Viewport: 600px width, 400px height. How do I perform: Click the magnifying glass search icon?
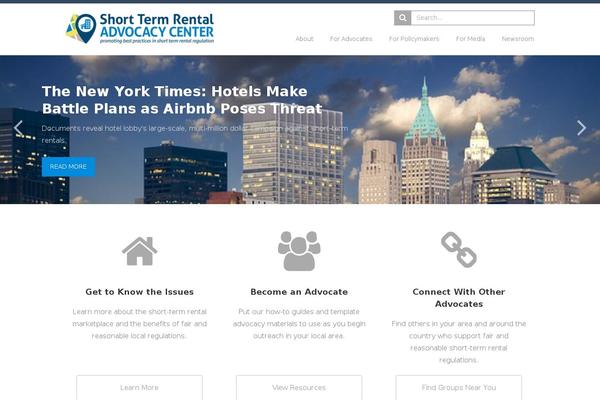point(403,18)
